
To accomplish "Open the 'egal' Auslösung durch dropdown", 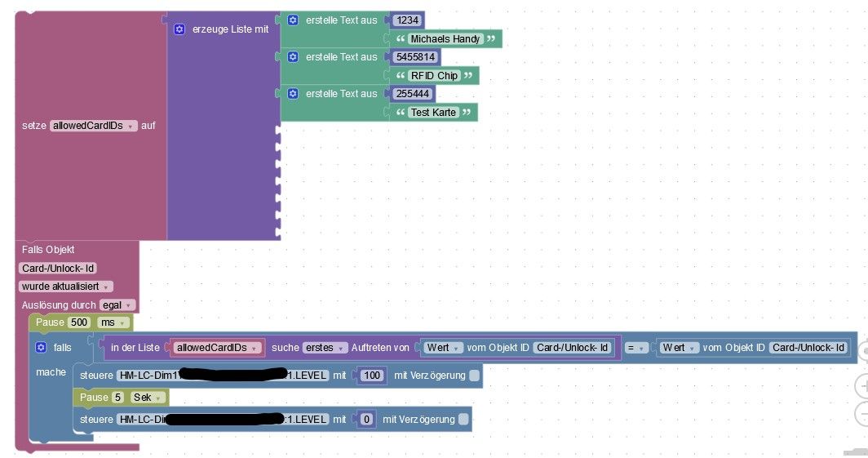I will [117, 305].
